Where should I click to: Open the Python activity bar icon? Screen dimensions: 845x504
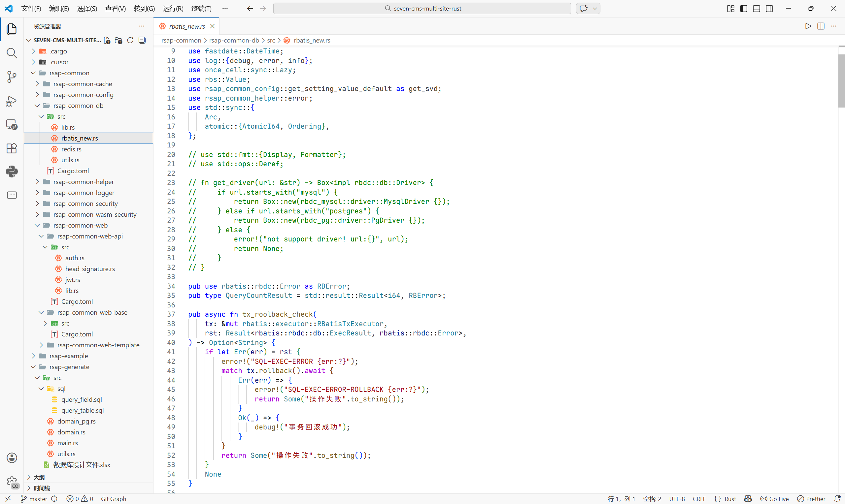click(12, 172)
